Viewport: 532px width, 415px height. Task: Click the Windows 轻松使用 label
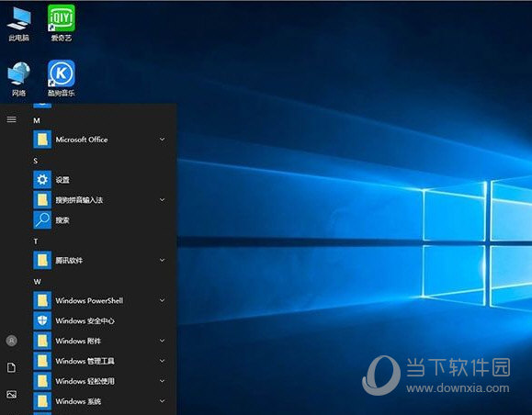click(85, 381)
